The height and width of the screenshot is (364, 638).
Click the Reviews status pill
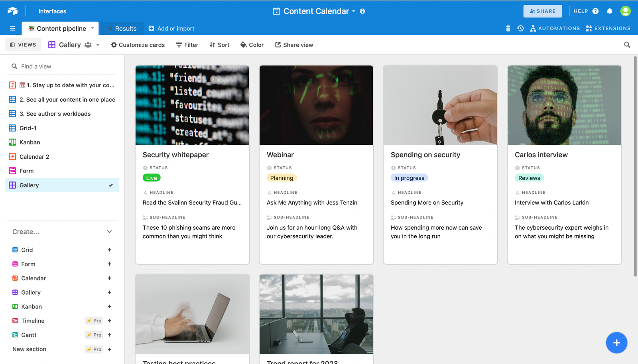529,178
